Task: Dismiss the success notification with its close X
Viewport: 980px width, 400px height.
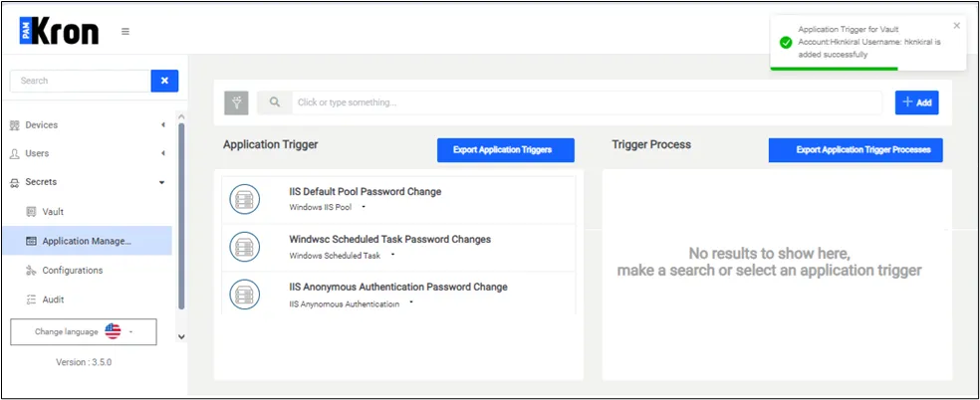Action: tap(957, 26)
